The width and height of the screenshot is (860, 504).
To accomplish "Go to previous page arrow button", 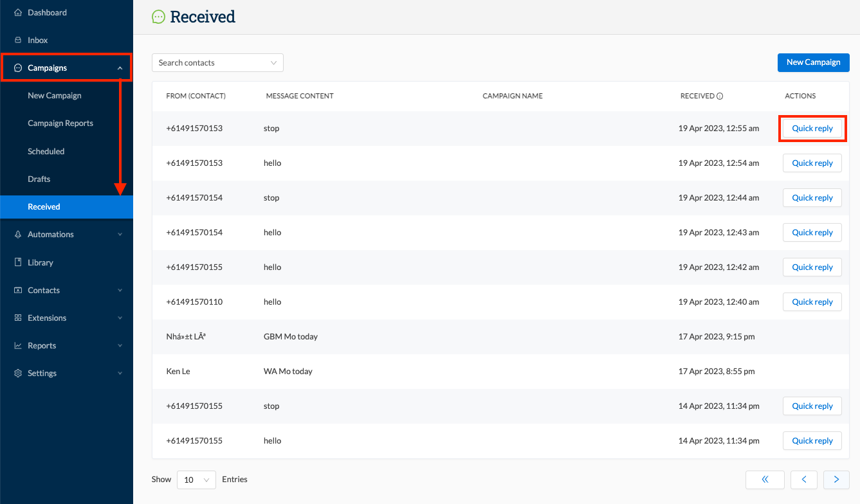I will [804, 480].
